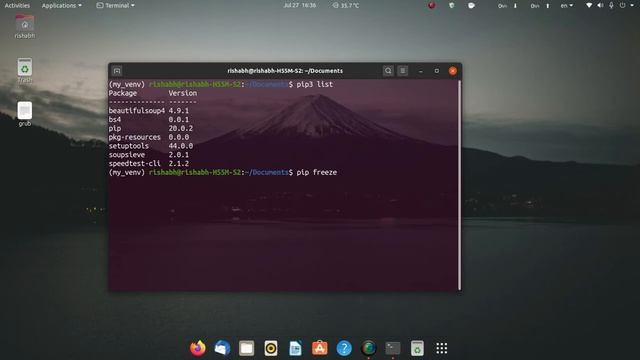Open the Trash icon on the desktop
Image resolution: width=640 pixels, height=360 pixels.
click(x=24, y=70)
